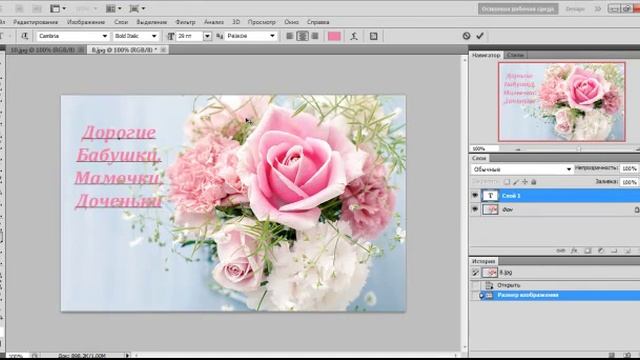Viewport: 640px width, 360px height.
Task: Set history brush source on Открыть state
Action: pos(475,285)
